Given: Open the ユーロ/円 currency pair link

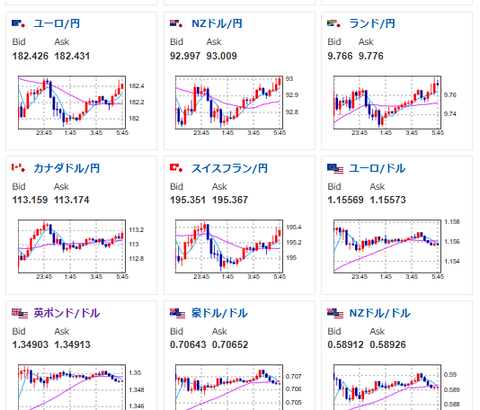Looking at the screenshot, I should coord(57,24).
